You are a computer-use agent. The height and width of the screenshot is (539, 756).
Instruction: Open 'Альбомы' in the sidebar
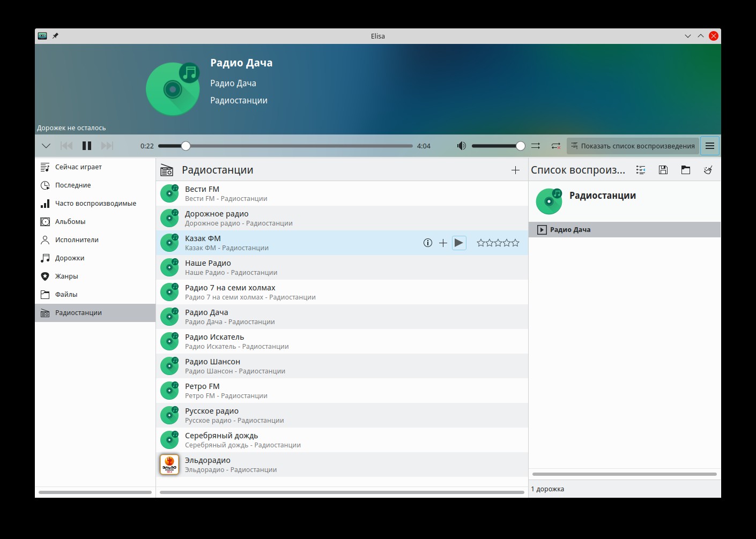(x=95, y=222)
